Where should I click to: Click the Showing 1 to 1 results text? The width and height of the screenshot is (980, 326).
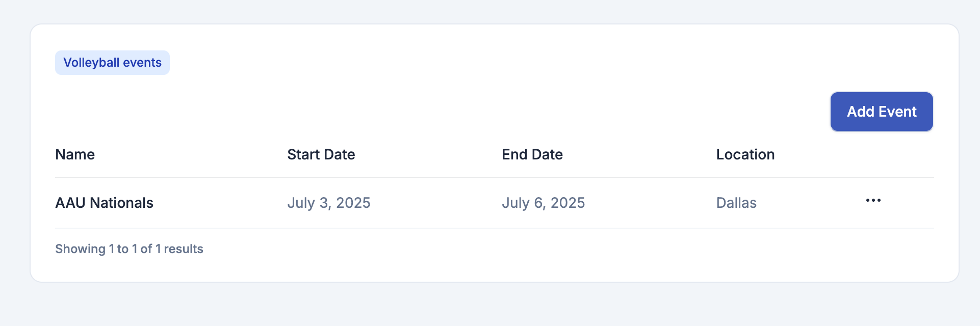pyautogui.click(x=129, y=249)
